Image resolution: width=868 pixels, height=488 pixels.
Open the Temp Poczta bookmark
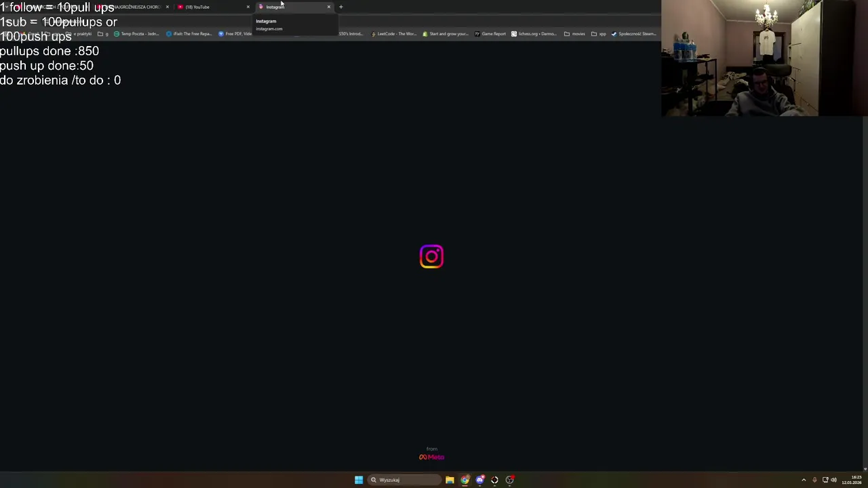coord(136,34)
